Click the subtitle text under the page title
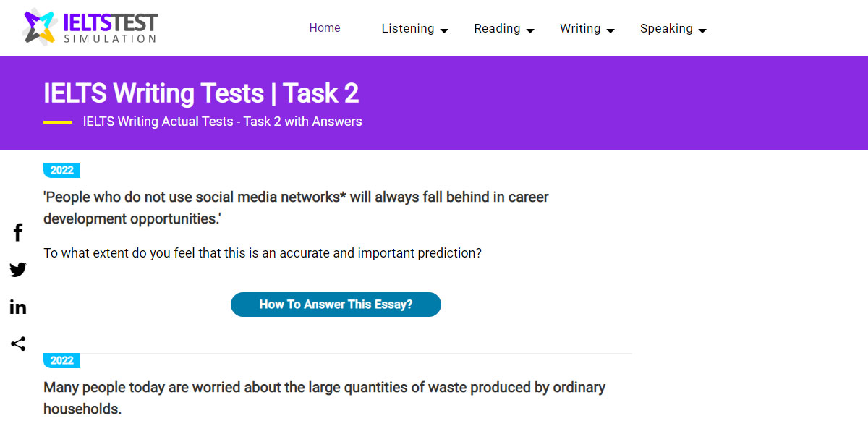Screen dimensions: 868x434 [221, 122]
